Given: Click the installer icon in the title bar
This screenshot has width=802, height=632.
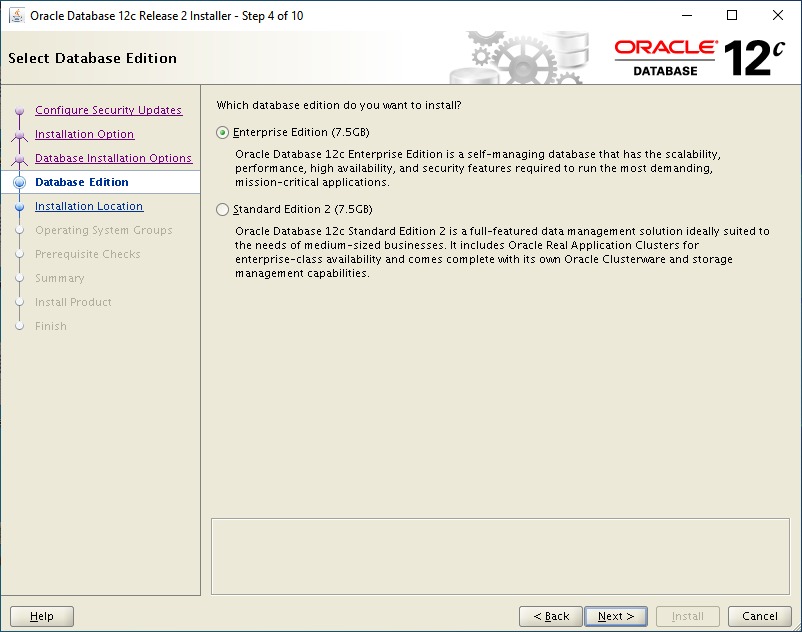Looking at the screenshot, I should [14, 15].
